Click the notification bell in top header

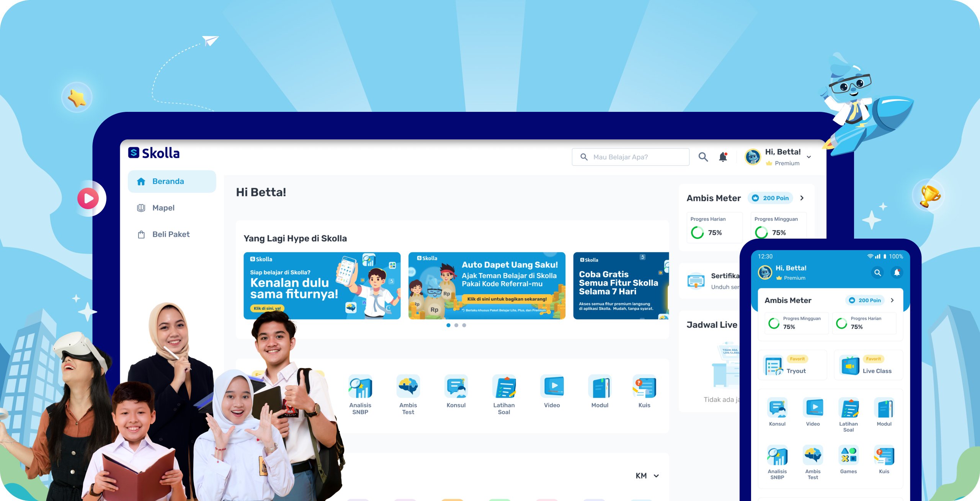pyautogui.click(x=723, y=157)
